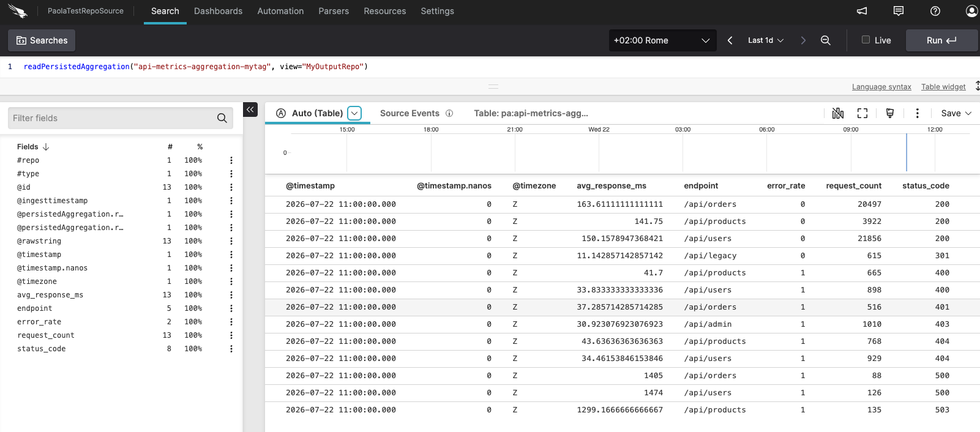Click the zoom out time range icon

(x=826, y=40)
